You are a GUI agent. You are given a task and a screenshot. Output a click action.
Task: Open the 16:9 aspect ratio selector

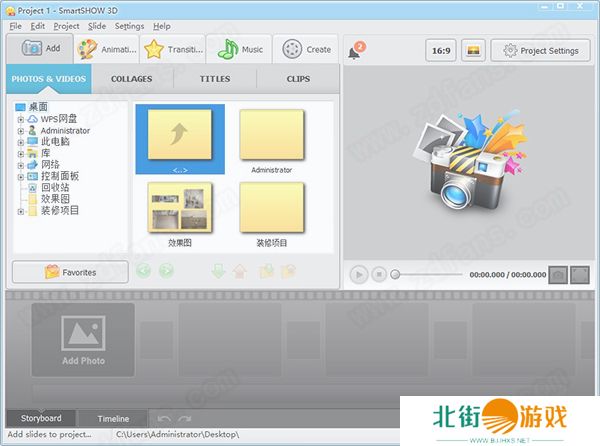point(440,50)
